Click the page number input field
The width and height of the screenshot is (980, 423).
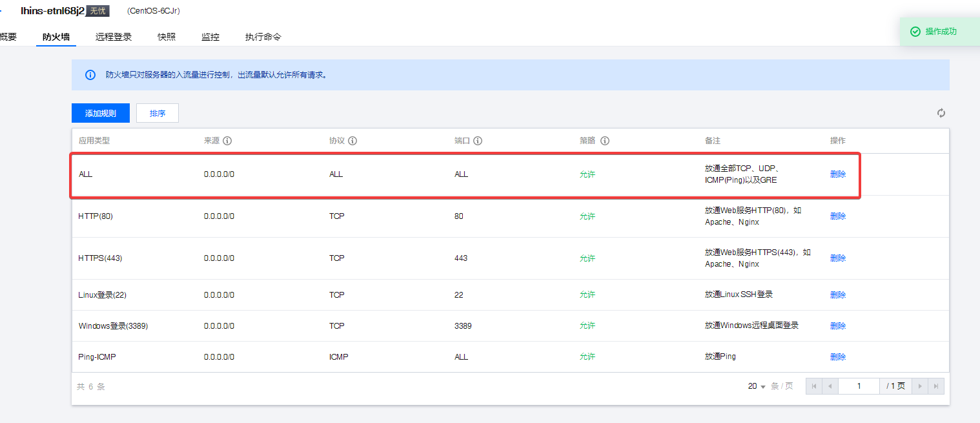tap(859, 386)
